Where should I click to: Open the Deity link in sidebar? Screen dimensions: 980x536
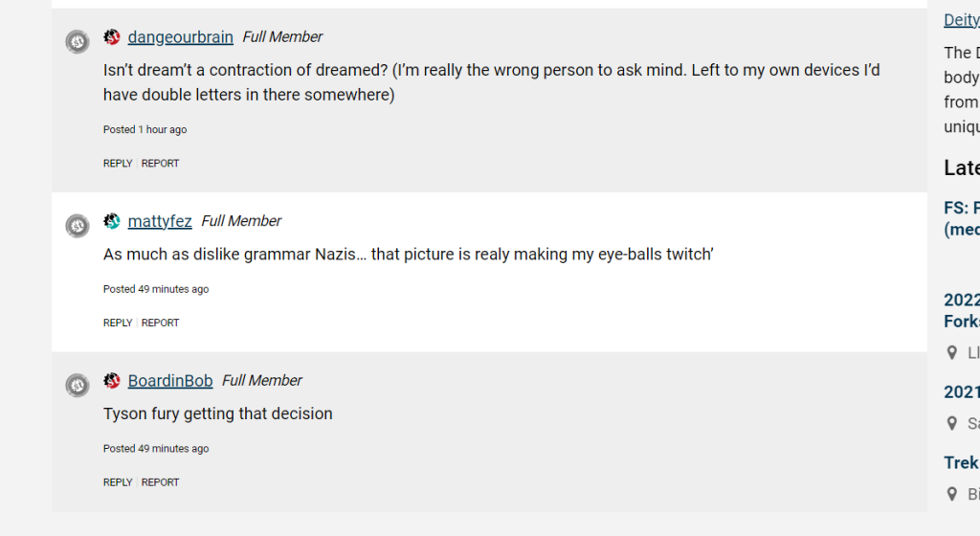(961, 20)
